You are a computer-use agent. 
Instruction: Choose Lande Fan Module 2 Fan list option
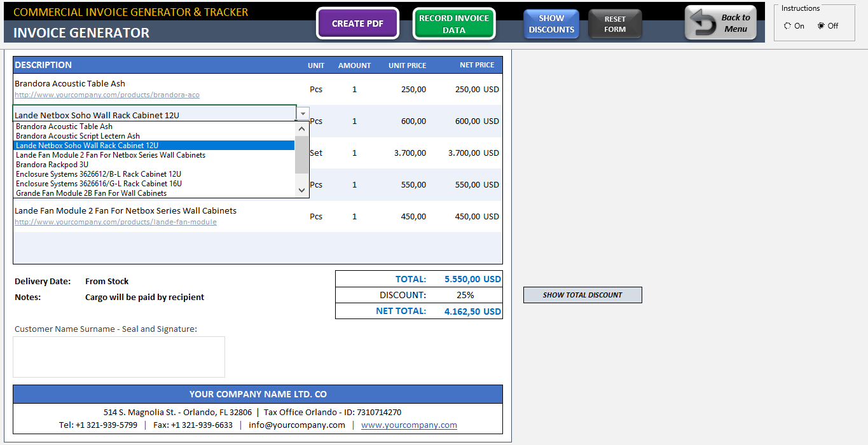click(155, 155)
